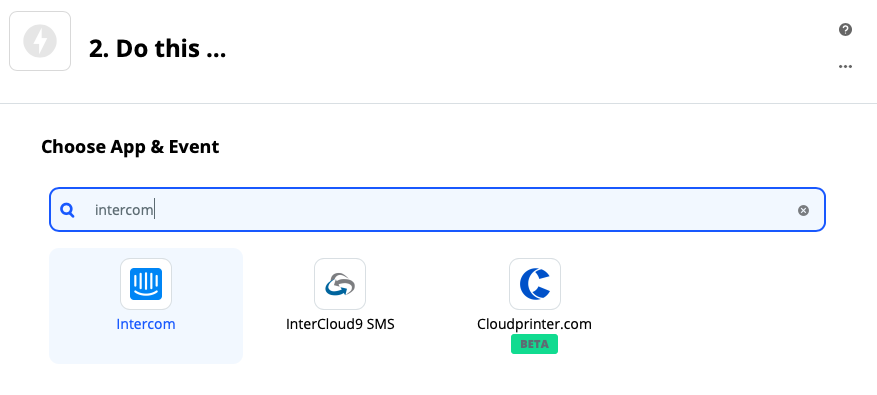Click the InterCloud9 SMS label
The image size is (877, 395).
340,324
